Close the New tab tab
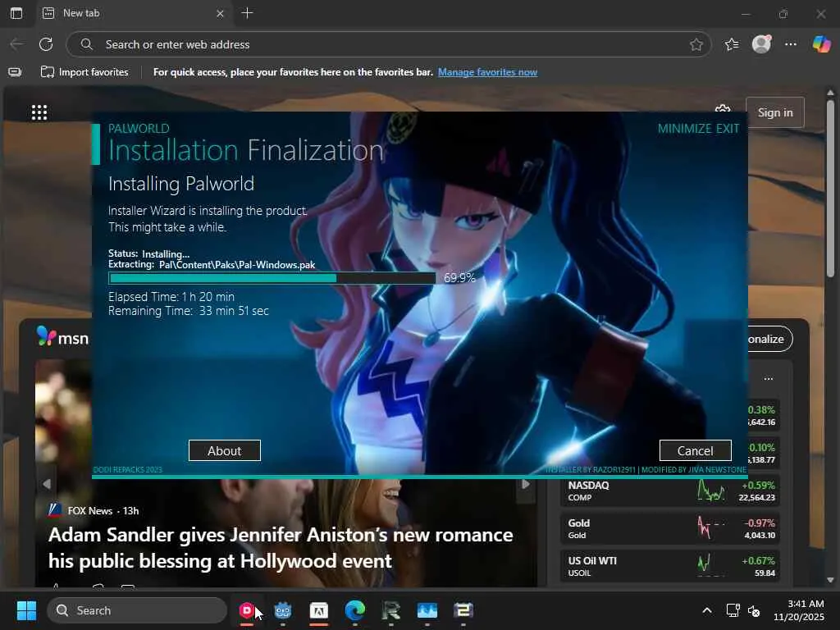This screenshot has height=630, width=840. (220, 13)
